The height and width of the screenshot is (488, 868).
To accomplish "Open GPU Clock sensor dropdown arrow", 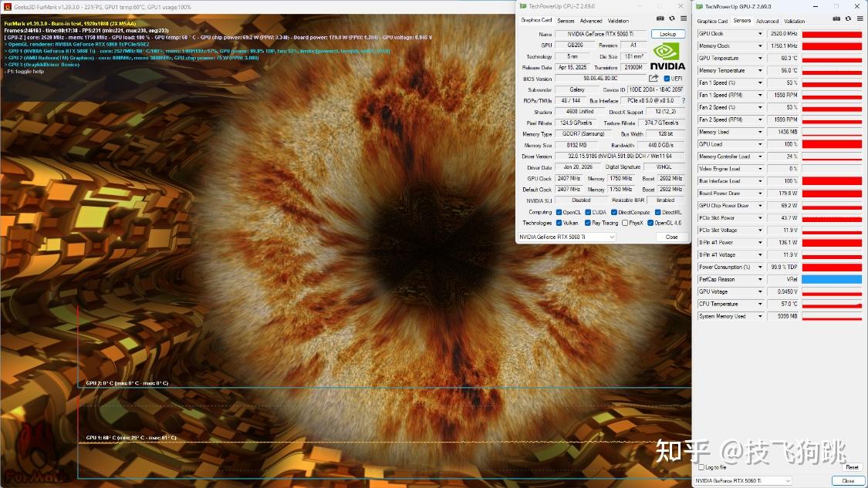I will pos(760,34).
